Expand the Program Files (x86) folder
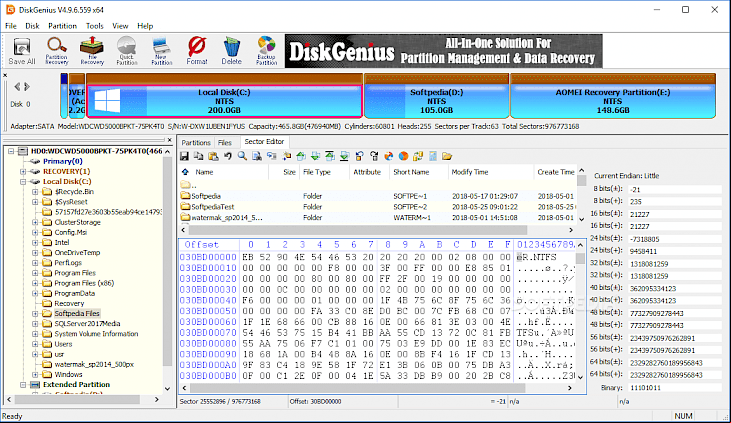731x423 pixels. pos(35,283)
